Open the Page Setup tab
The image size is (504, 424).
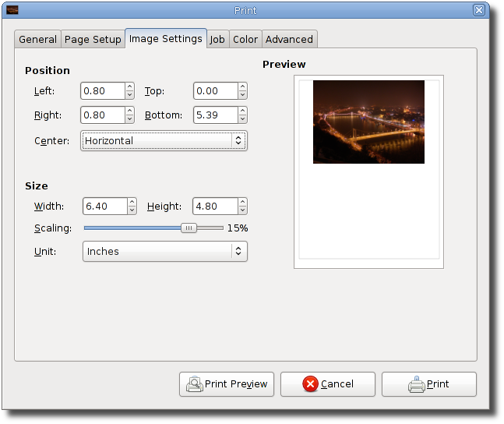pyautogui.click(x=93, y=39)
